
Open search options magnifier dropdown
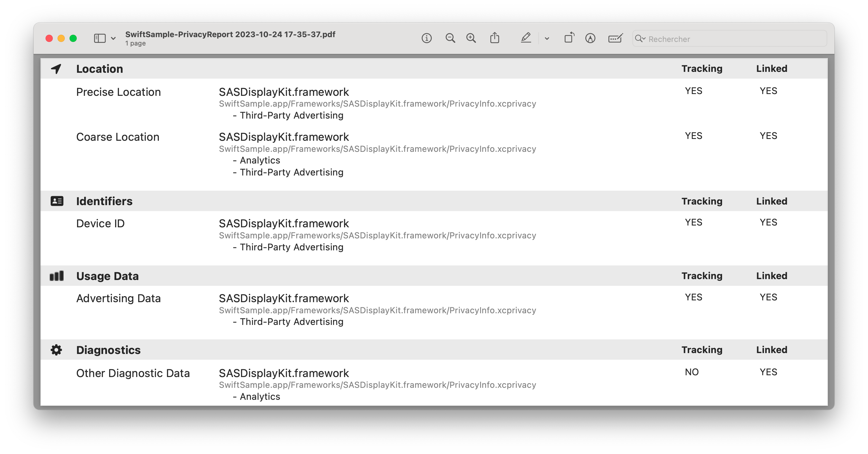click(640, 39)
